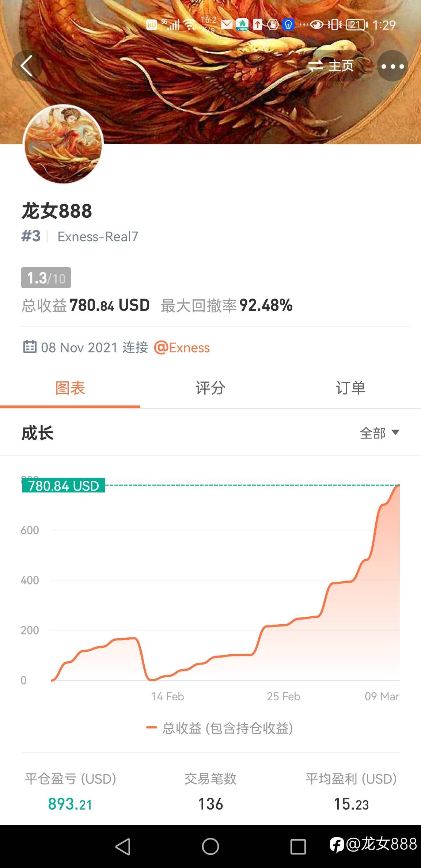Toggle the 总收益 chart legend series

(x=220, y=728)
